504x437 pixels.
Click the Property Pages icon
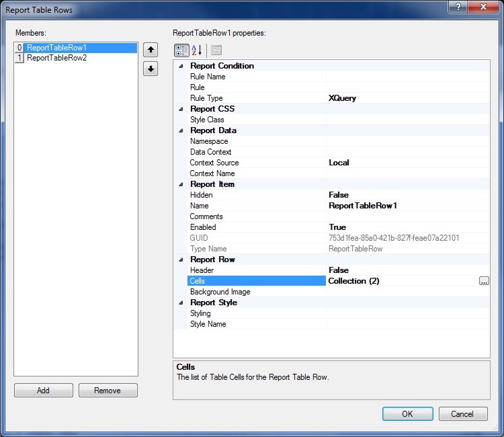(216, 50)
